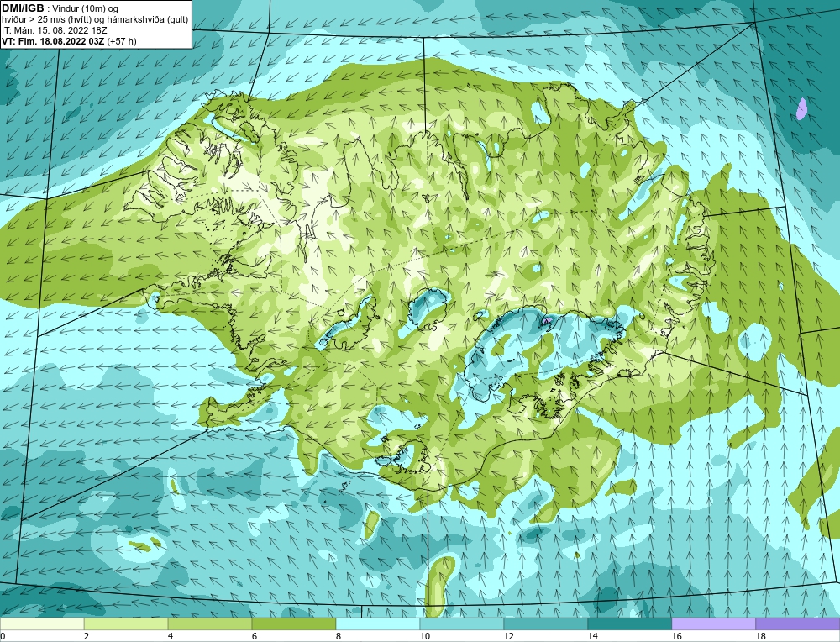Click the 2–4 m/s light green swatch
Screen dimensions: 840x642
126,624
